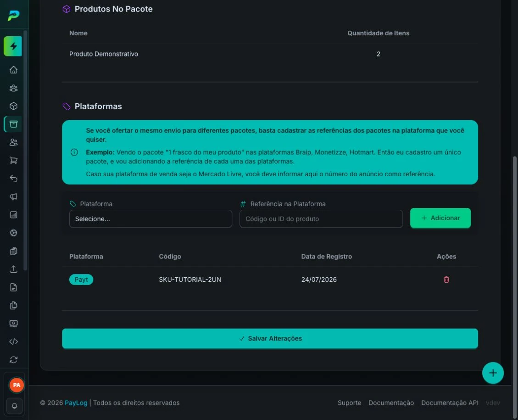Click the Quantidade de Itens column header
The image size is (518, 420).
(x=378, y=33)
